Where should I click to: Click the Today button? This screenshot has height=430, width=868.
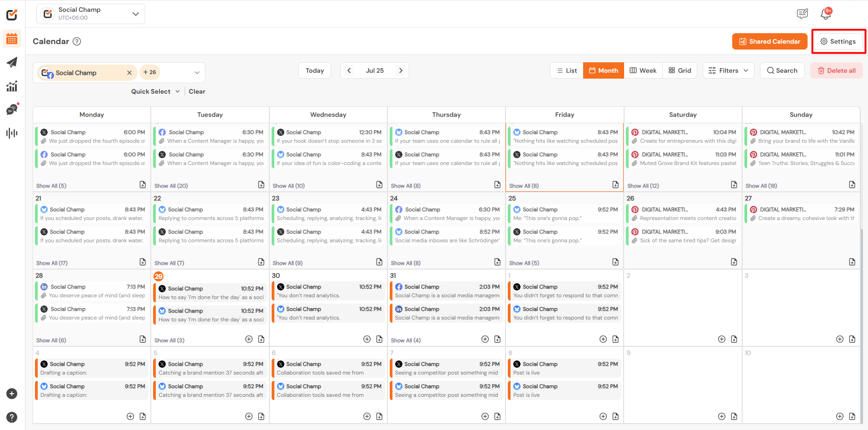[315, 70]
